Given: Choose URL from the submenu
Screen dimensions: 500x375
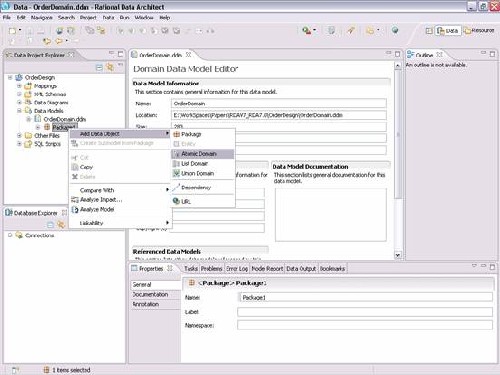Looking at the screenshot, I should (203, 202).
